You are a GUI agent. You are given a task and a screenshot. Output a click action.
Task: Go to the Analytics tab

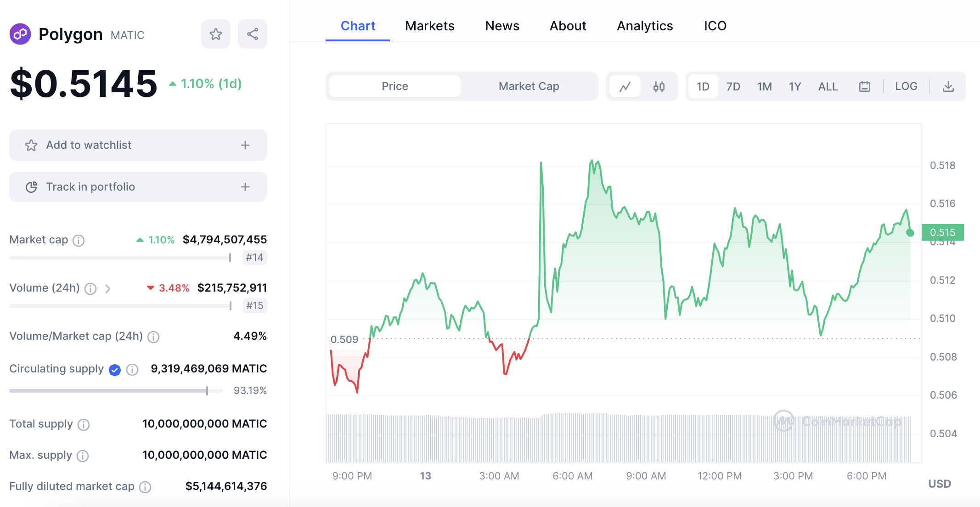click(644, 26)
